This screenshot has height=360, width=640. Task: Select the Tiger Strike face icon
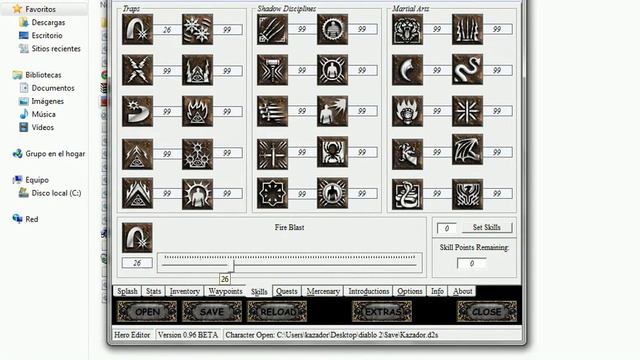pos(407,29)
